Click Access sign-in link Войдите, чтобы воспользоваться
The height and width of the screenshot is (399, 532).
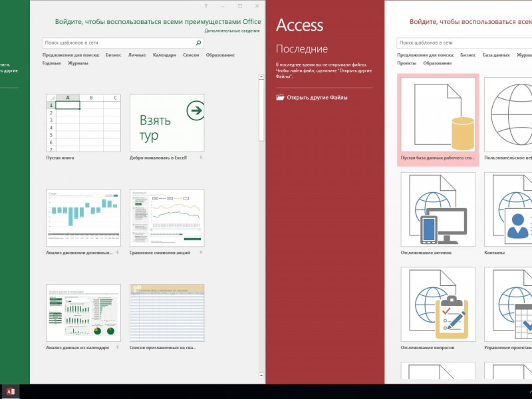point(471,22)
